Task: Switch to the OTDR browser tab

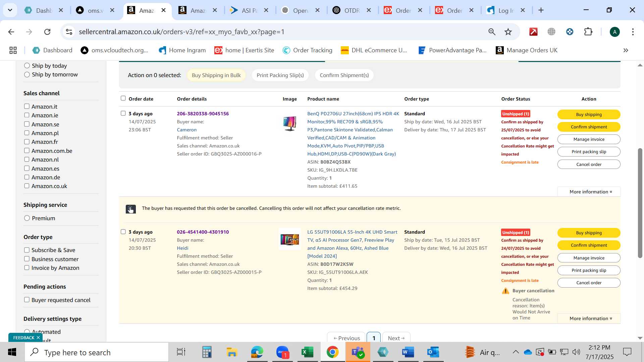Action: coord(352,10)
